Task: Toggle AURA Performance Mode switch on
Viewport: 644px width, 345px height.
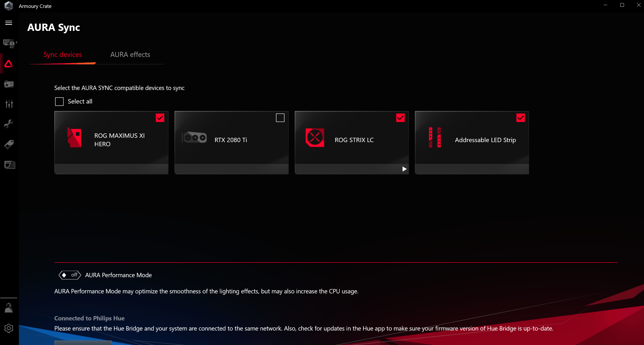Action: click(70, 275)
